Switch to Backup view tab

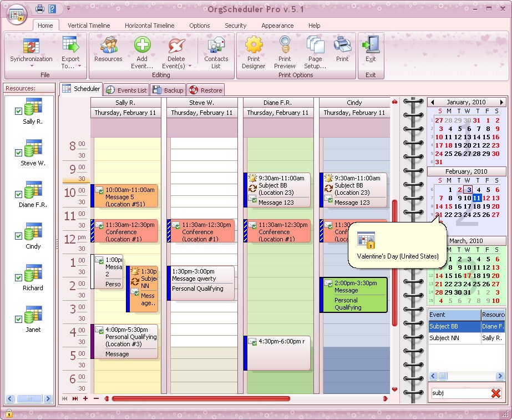[x=168, y=90]
